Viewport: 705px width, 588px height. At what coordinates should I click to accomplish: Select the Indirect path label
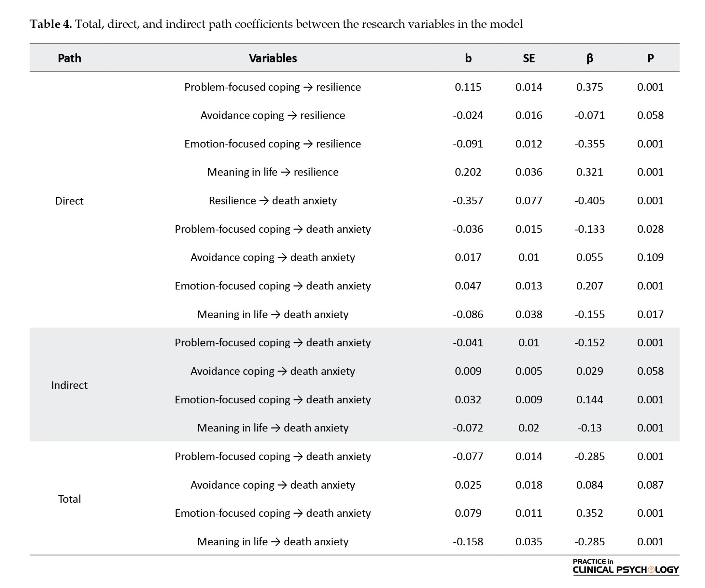(69, 385)
